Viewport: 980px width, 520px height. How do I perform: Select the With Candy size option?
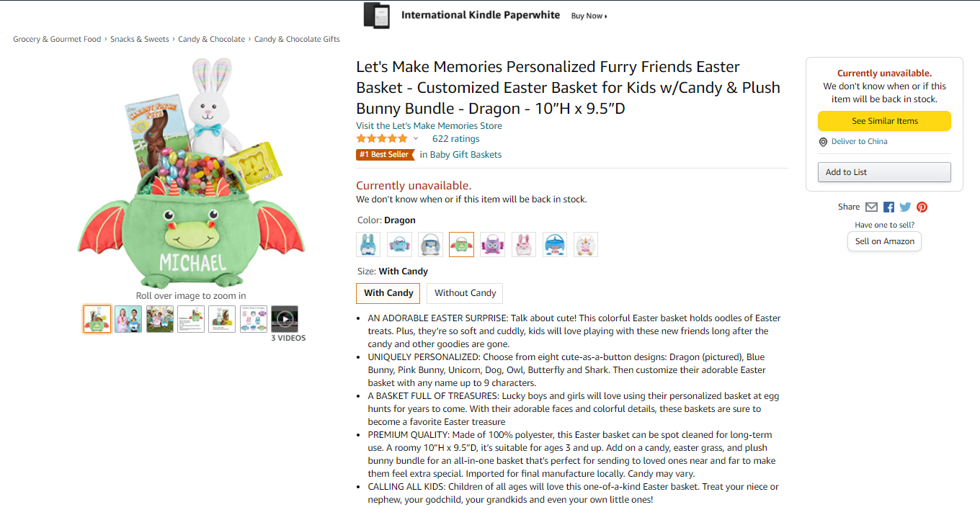(x=388, y=293)
